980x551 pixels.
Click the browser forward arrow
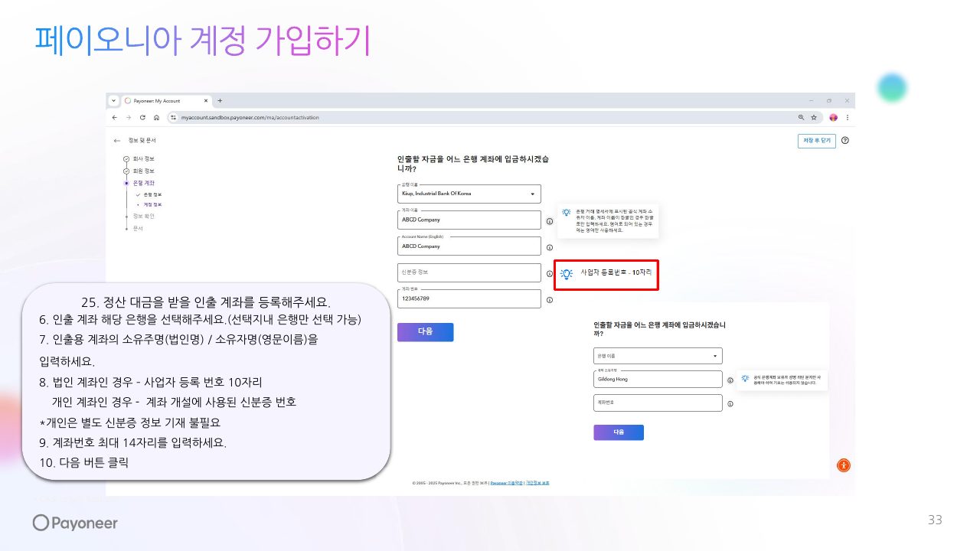click(x=128, y=117)
